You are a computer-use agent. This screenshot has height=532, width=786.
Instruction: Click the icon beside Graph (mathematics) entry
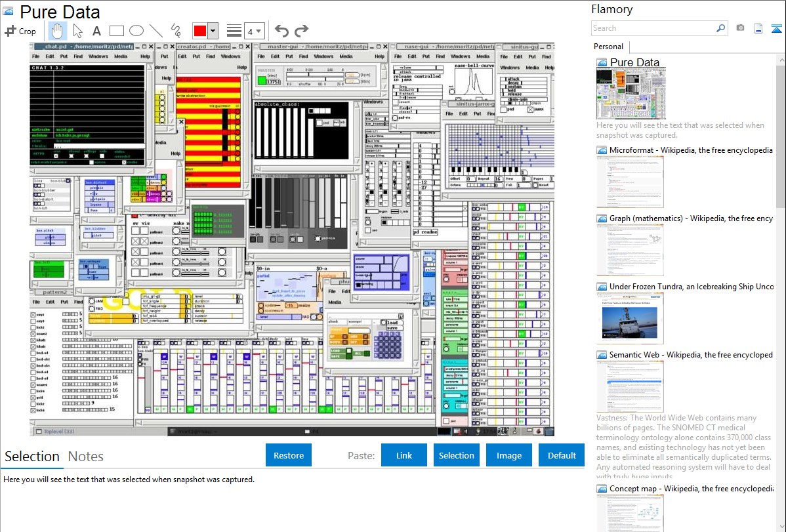point(602,218)
